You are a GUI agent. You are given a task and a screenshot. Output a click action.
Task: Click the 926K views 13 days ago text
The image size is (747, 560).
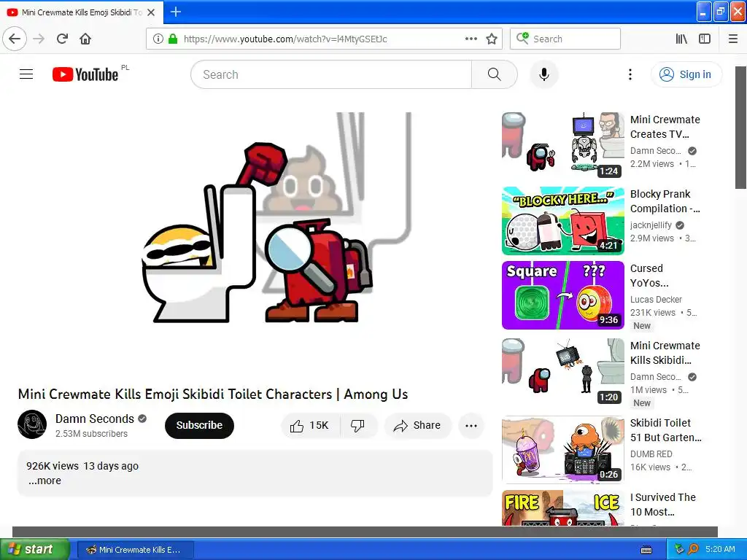tap(82, 466)
